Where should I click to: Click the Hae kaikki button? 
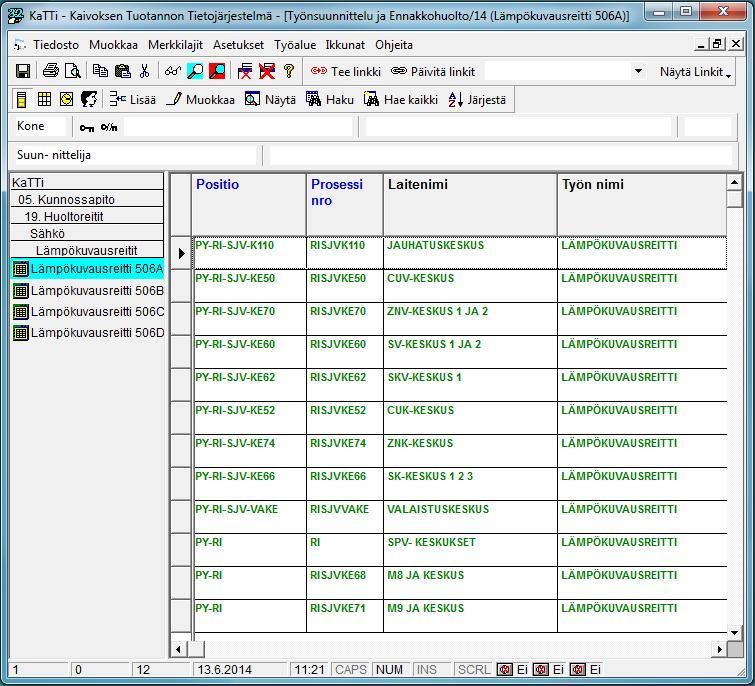pos(401,100)
